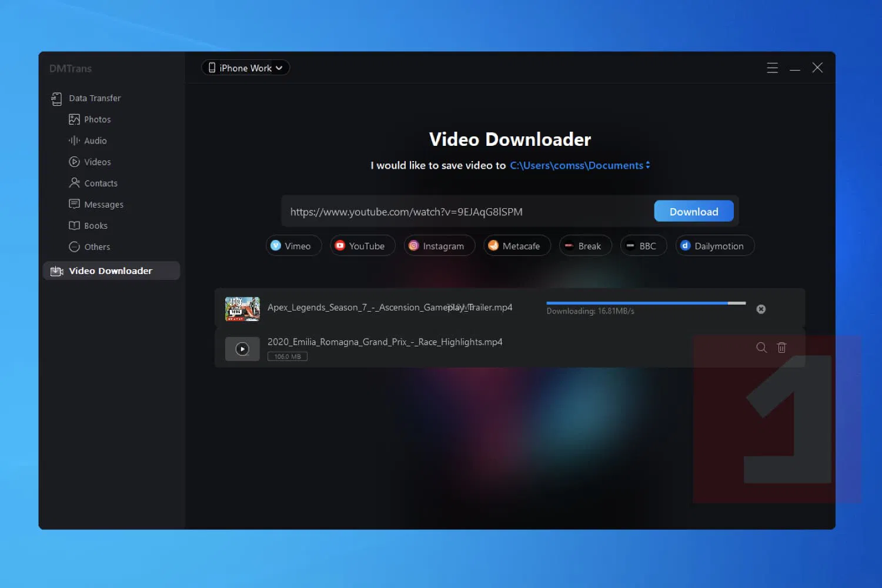This screenshot has height=588, width=882.
Task: Choose the BBC site shortcut
Action: (x=643, y=246)
